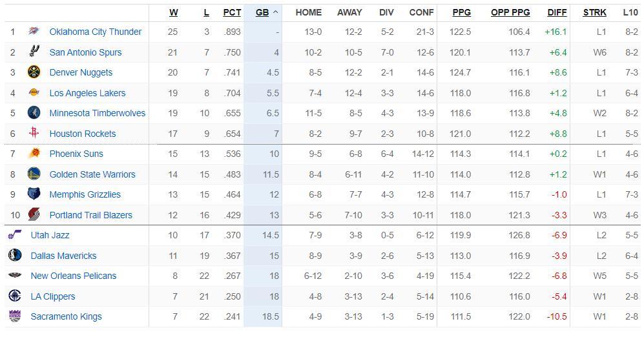Open New Orleans Pelicans team link
The image size is (644, 339).
(74, 276)
